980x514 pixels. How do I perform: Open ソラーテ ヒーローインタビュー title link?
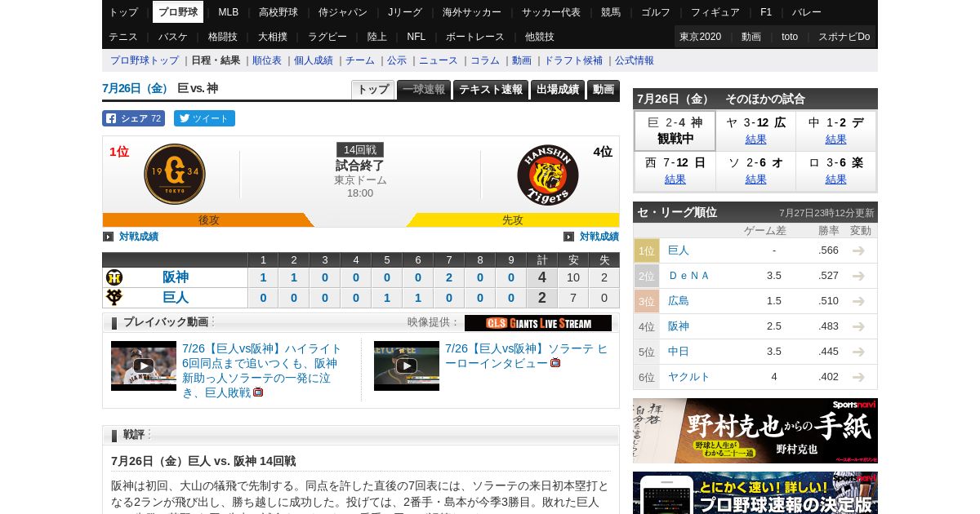coord(526,356)
